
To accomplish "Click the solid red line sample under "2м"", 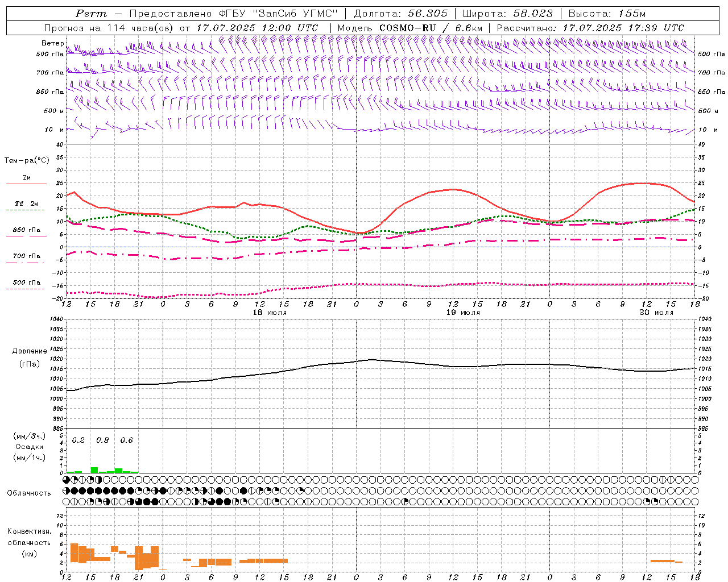I will (x=26, y=184).
